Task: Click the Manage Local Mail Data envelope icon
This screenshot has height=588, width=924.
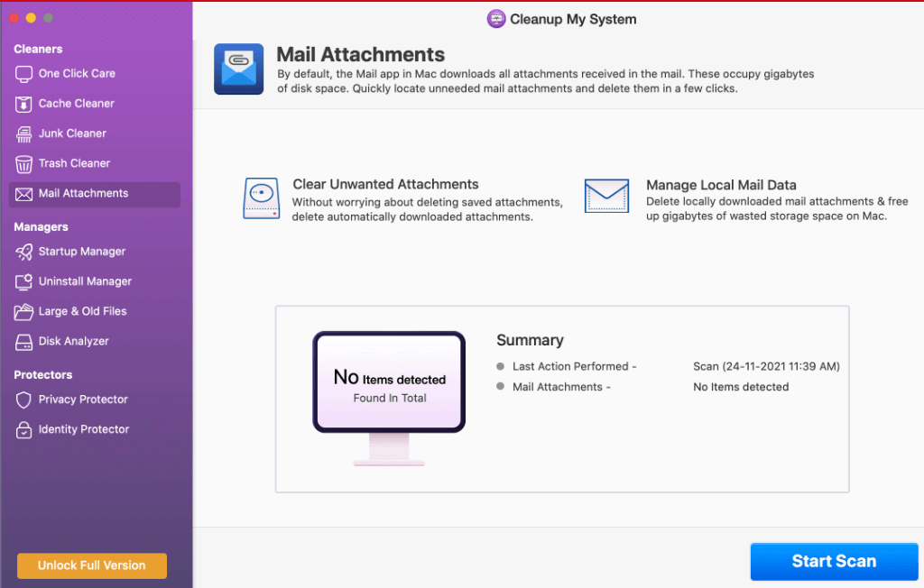Action: click(606, 196)
